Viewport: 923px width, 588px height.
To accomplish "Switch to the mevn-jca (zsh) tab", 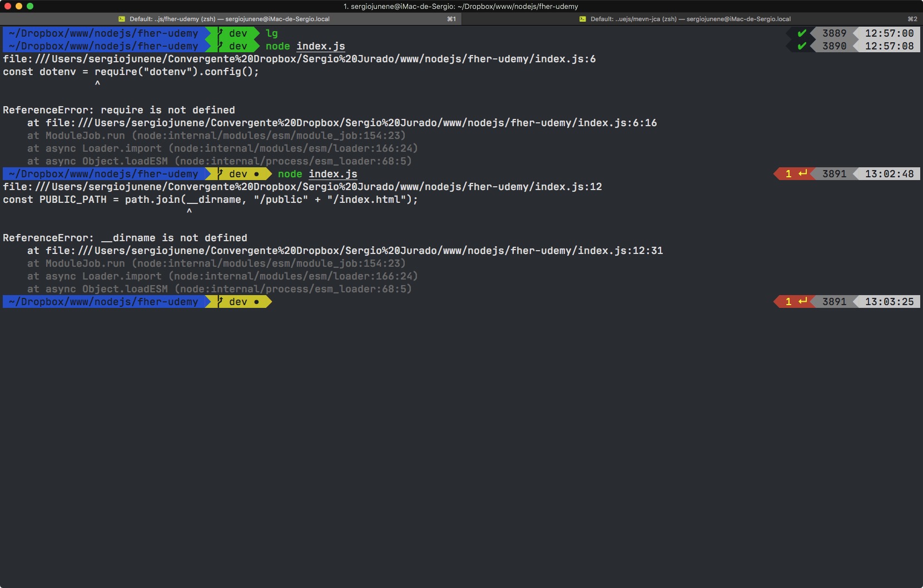I will [692, 19].
